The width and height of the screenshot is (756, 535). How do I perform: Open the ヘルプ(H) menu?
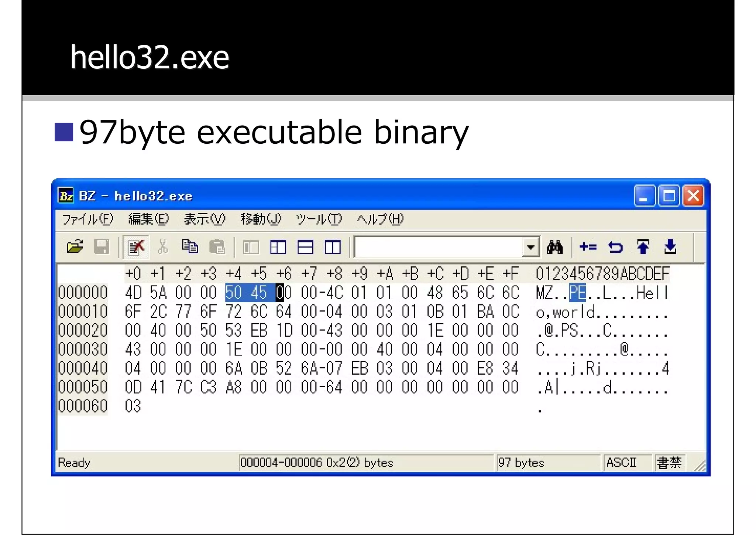[x=380, y=219]
